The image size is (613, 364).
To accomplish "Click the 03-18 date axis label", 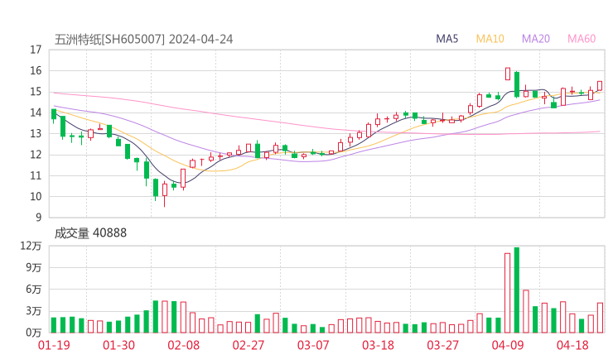I will (x=378, y=345).
